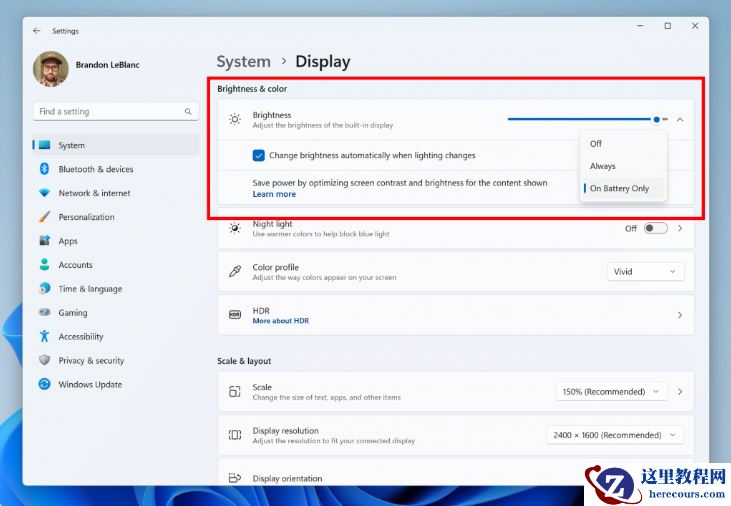Screen dimensions: 731x506
Task: Click the Privacy & security shield icon
Action: coord(44,361)
